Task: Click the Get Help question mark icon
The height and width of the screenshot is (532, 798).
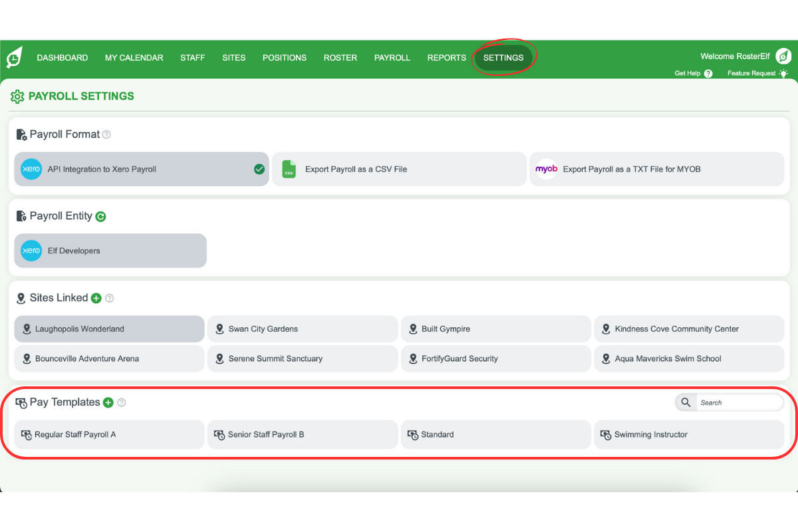Action: tap(709, 74)
